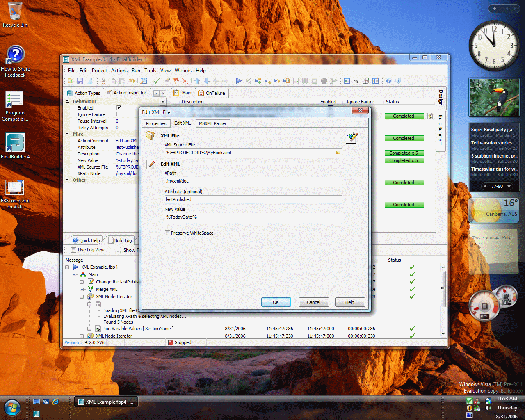
Task: Toggle the Enabled checkbox in Behaviour
Action: coord(119,107)
